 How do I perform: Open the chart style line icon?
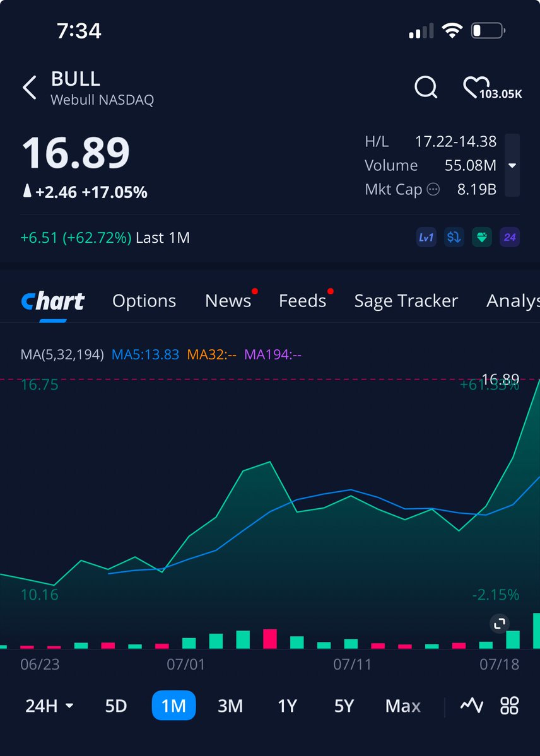pos(471,706)
